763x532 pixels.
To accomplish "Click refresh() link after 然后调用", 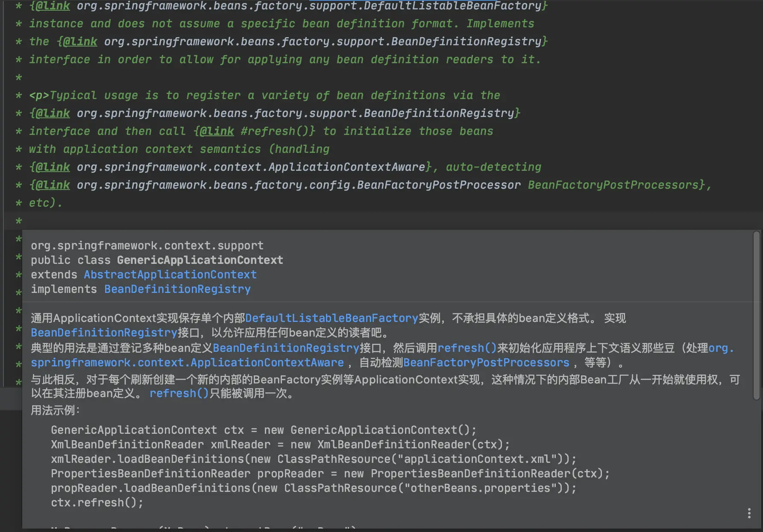I will 467,348.
